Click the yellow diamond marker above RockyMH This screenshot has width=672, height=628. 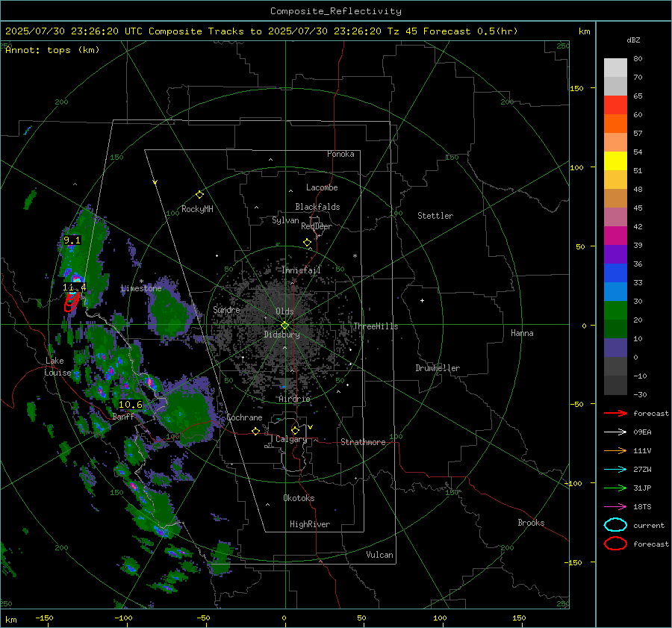pos(199,195)
